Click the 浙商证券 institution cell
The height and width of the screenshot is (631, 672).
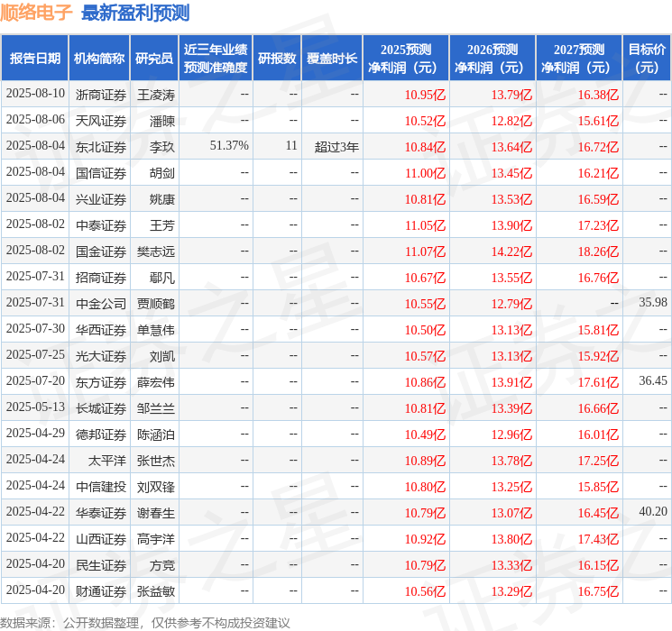coord(101,95)
